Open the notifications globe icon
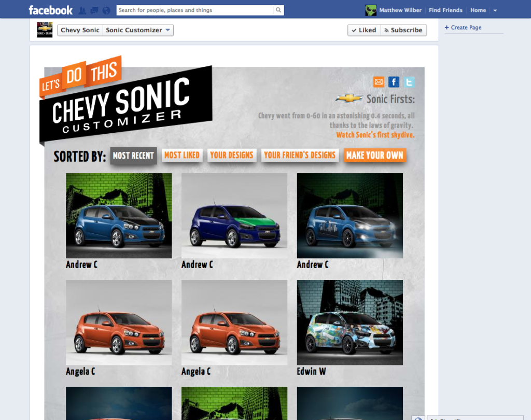531x420 pixels. click(x=106, y=10)
